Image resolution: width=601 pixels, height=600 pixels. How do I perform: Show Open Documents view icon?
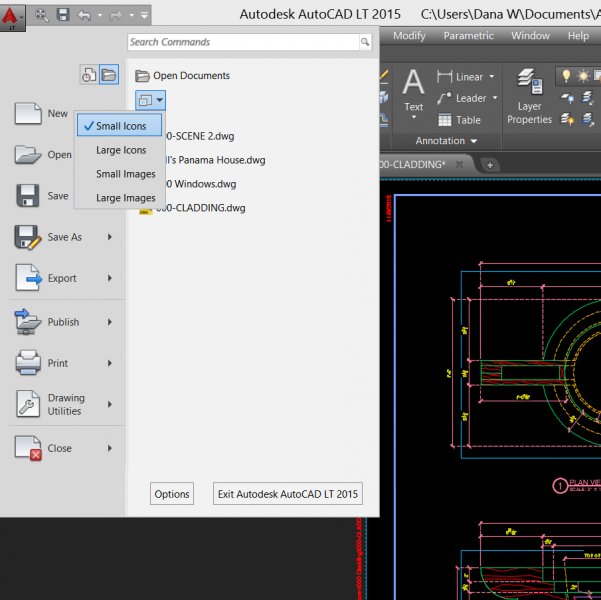(109, 74)
